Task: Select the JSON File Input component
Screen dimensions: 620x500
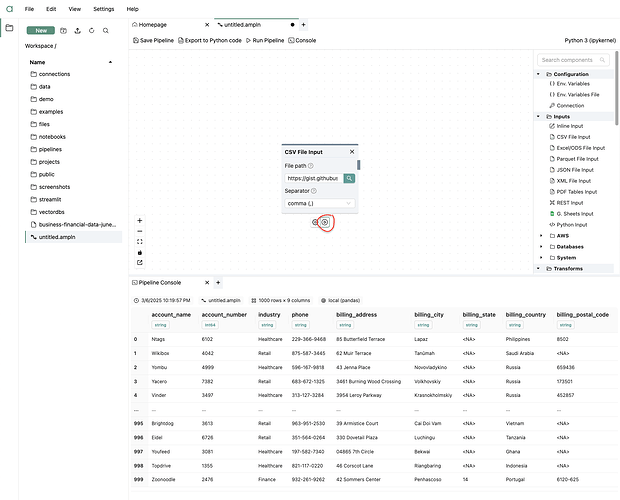Action: coord(571,170)
